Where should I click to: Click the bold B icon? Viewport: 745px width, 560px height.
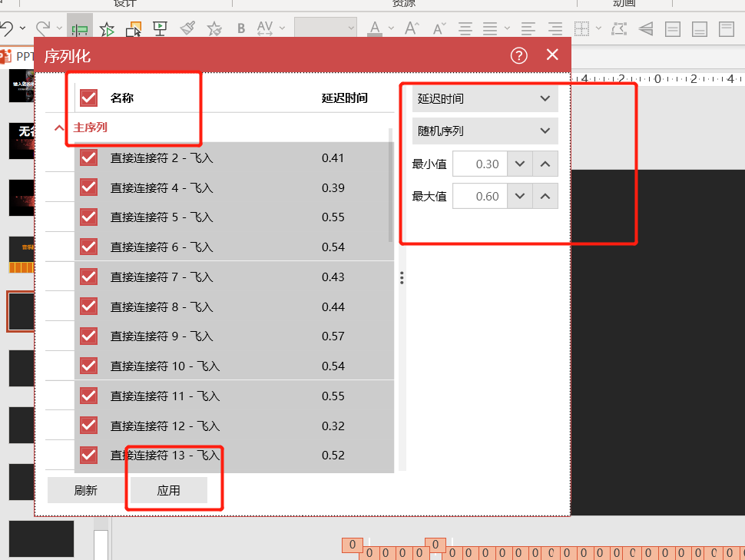point(241,29)
